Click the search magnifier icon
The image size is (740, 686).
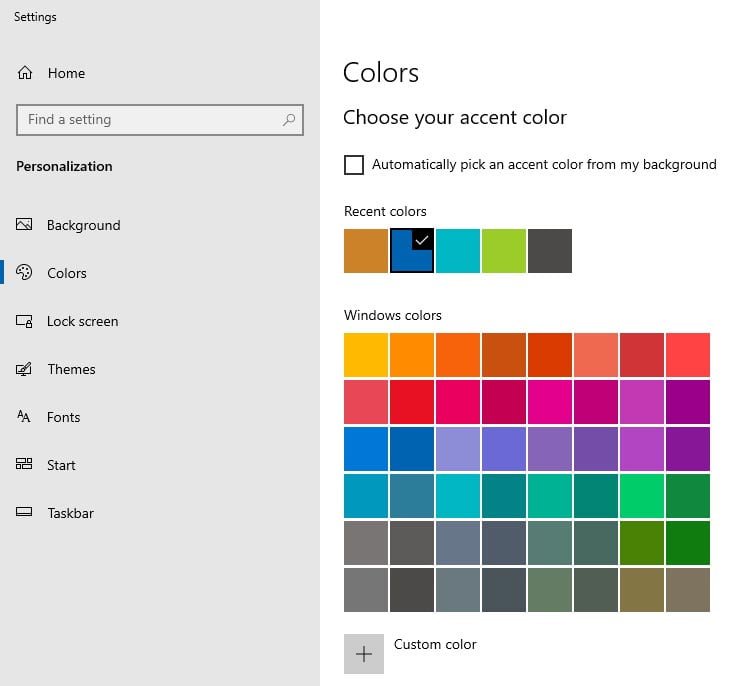pos(289,120)
